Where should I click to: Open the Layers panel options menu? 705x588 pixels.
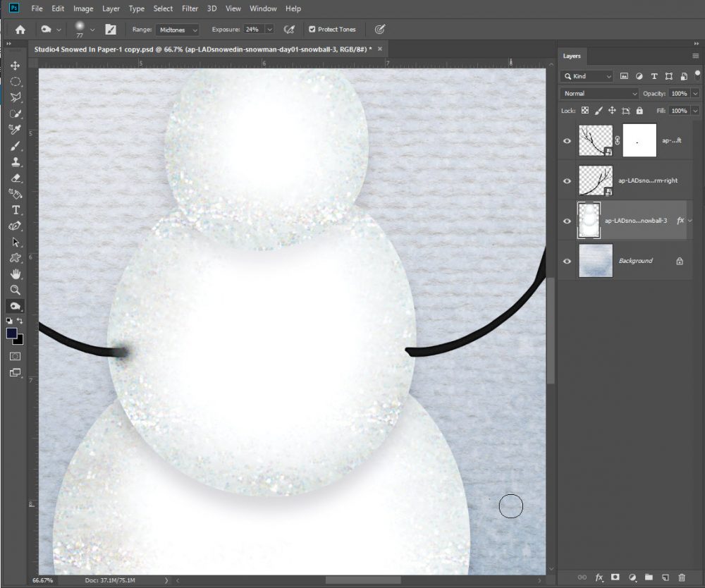(696, 56)
